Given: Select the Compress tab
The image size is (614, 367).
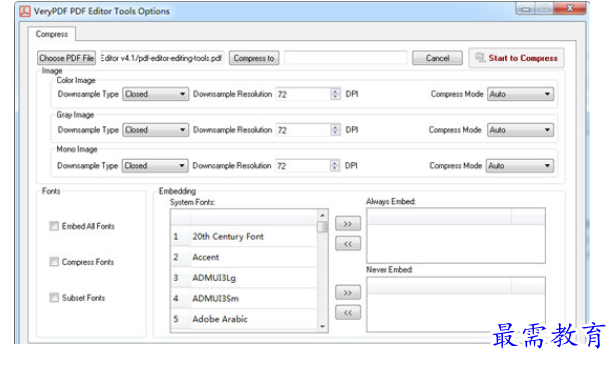Looking at the screenshot, I should tap(52, 34).
